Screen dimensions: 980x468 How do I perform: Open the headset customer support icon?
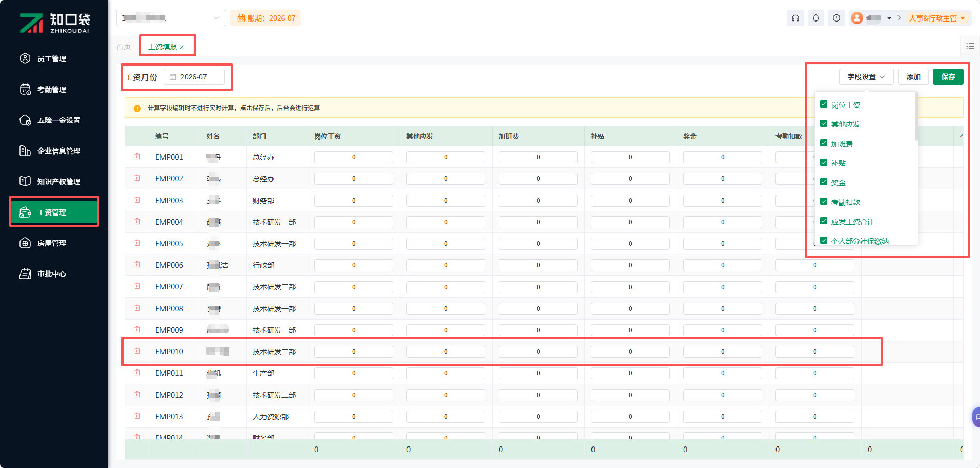click(x=795, y=18)
